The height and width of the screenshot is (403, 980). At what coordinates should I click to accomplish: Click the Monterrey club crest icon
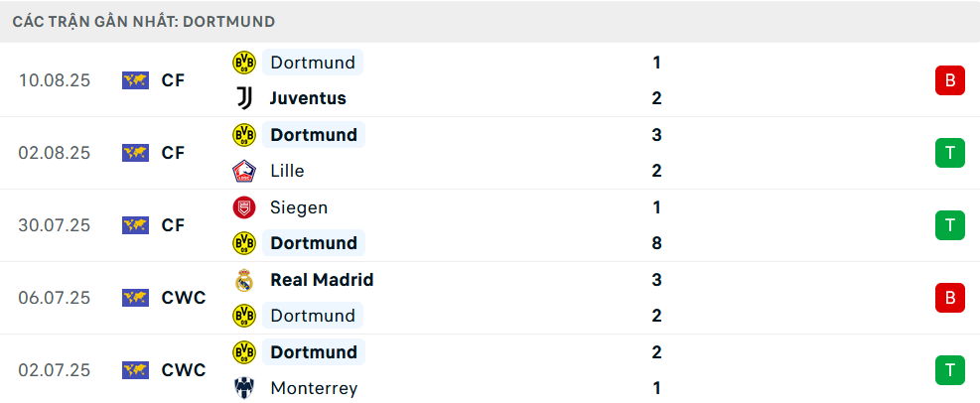(x=243, y=388)
